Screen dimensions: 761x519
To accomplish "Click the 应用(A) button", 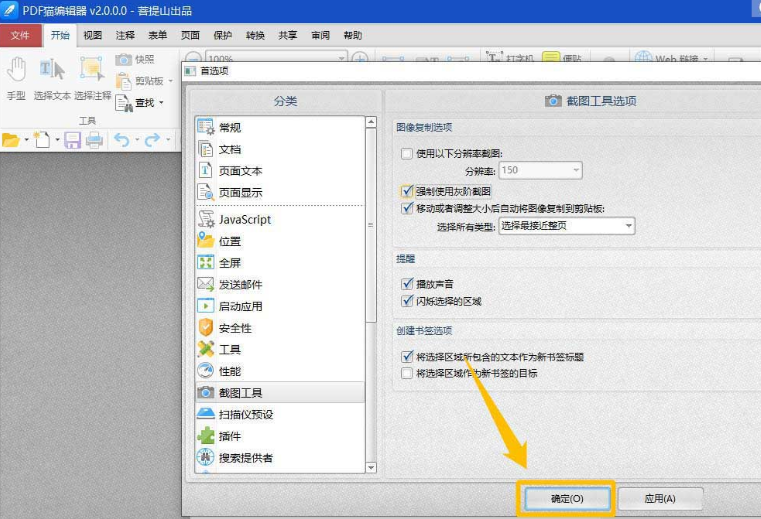I will [660, 499].
